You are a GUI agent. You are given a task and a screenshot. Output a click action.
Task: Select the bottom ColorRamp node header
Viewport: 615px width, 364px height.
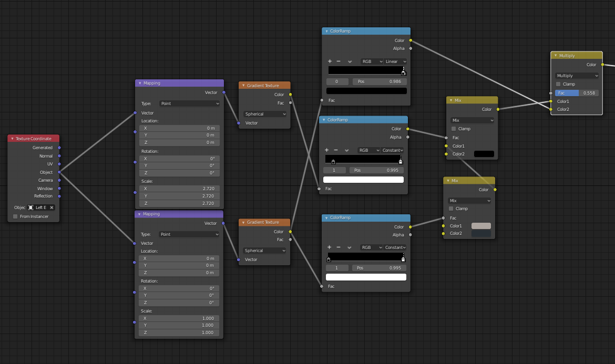[366, 217]
